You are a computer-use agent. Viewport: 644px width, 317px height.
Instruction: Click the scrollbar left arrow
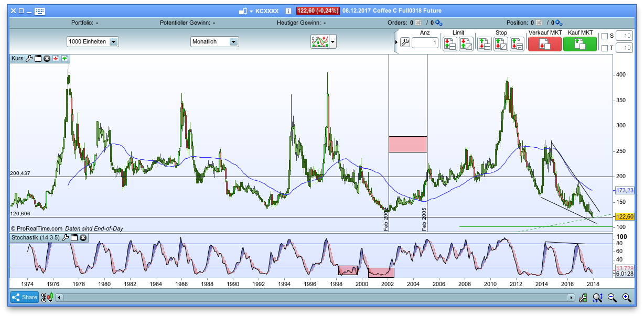[x=60, y=298]
